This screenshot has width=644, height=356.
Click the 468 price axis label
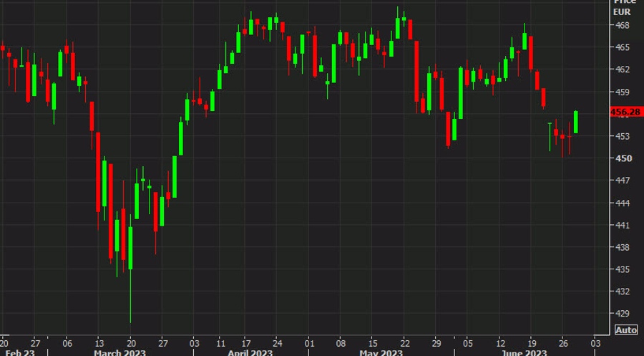pos(622,26)
